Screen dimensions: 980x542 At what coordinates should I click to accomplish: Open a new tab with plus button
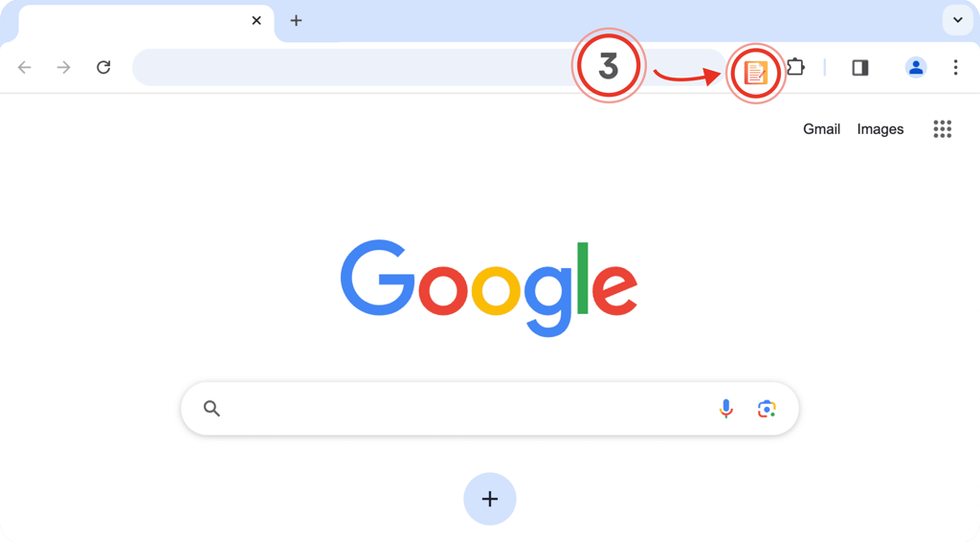[296, 21]
